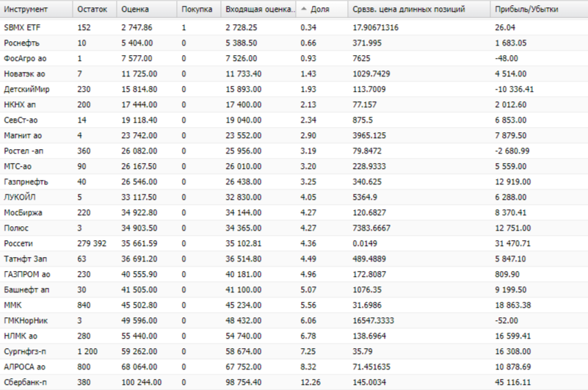Click Сбербанк-п share value 12.26
This screenshot has width=588, height=390.
pos(311,382)
